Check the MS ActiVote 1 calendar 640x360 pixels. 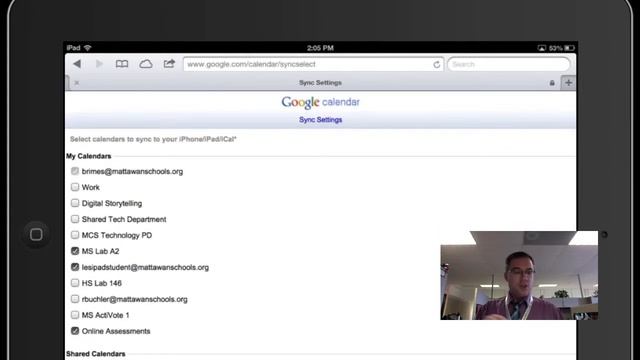[x=75, y=315]
